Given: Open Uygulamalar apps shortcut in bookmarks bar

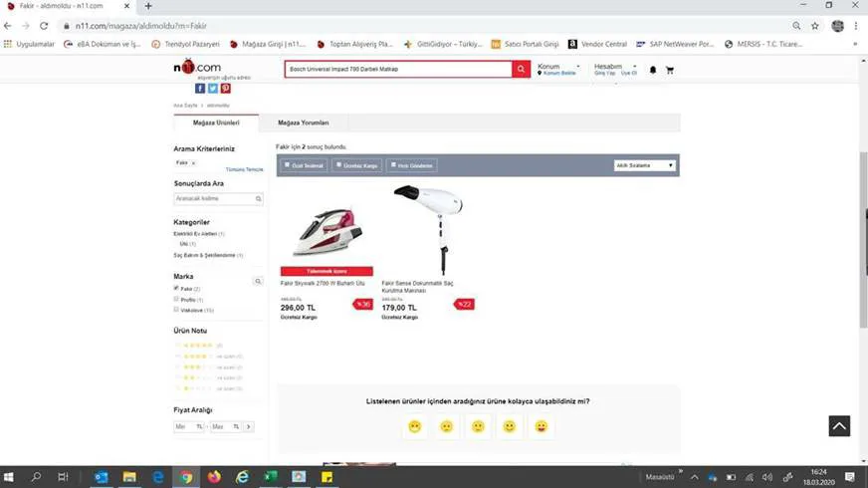Looking at the screenshot, I should pyautogui.click(x=29, y=44).
